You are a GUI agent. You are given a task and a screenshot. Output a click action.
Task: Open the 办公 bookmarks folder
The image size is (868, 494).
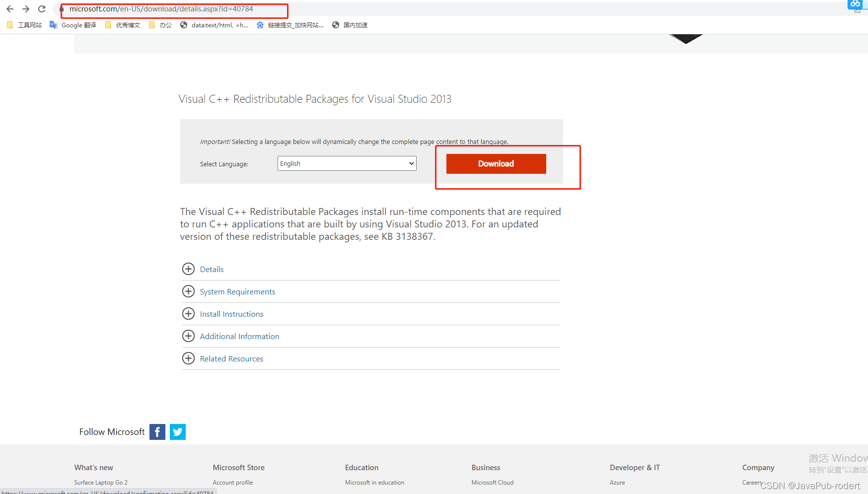click(x=160, y=25)
